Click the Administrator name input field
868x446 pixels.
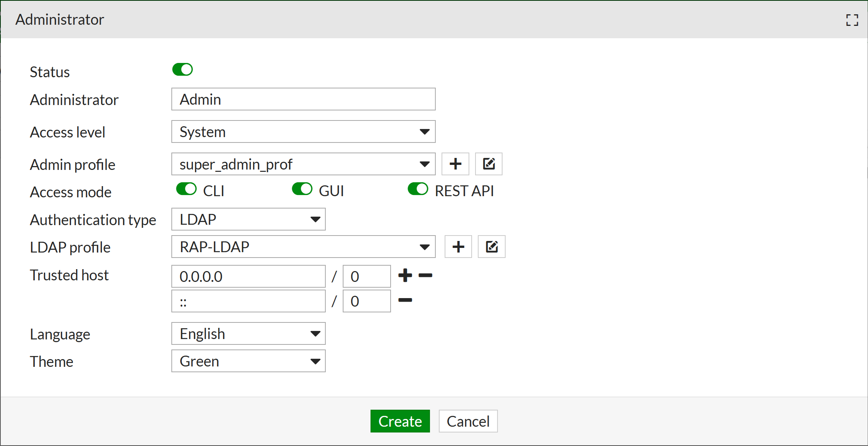coord(303,99)
